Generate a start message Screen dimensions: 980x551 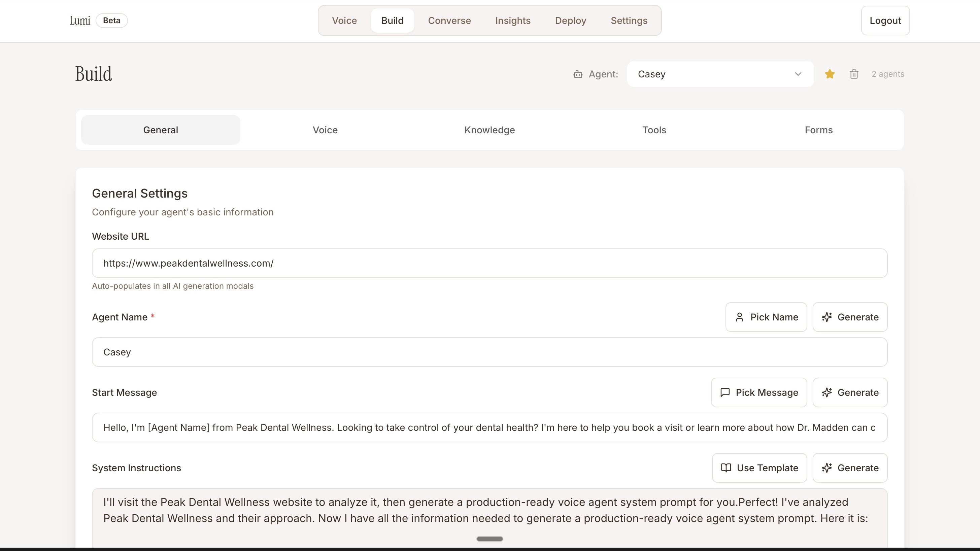(850, 392)
